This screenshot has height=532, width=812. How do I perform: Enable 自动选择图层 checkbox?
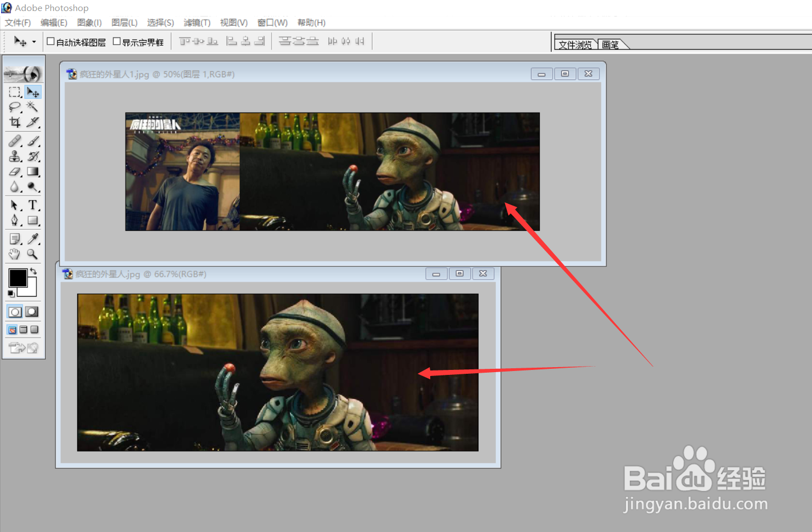[x=51, y=41]
